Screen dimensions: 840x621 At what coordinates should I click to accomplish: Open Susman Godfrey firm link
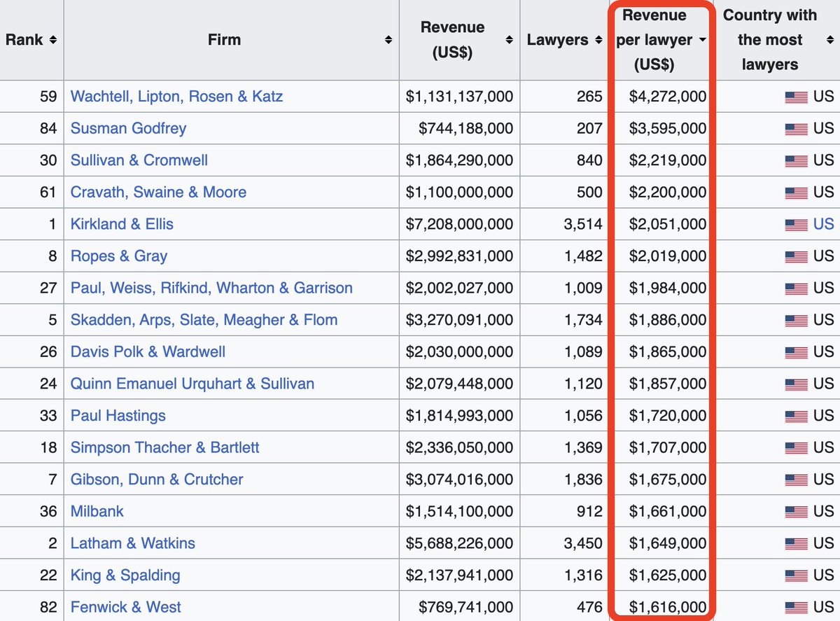128,128
